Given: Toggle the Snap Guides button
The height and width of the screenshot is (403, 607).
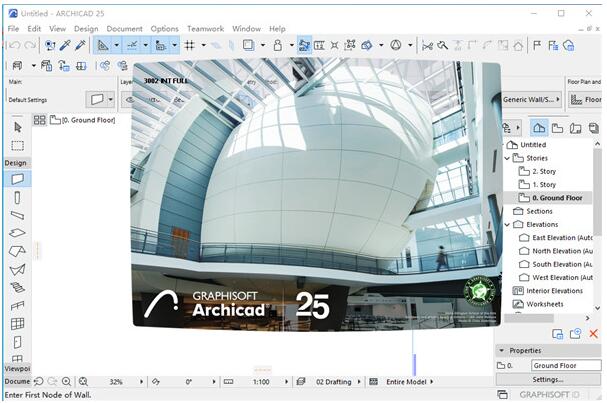Looking at the screenshot, I should pyautogui.click(x=132, y=45).
